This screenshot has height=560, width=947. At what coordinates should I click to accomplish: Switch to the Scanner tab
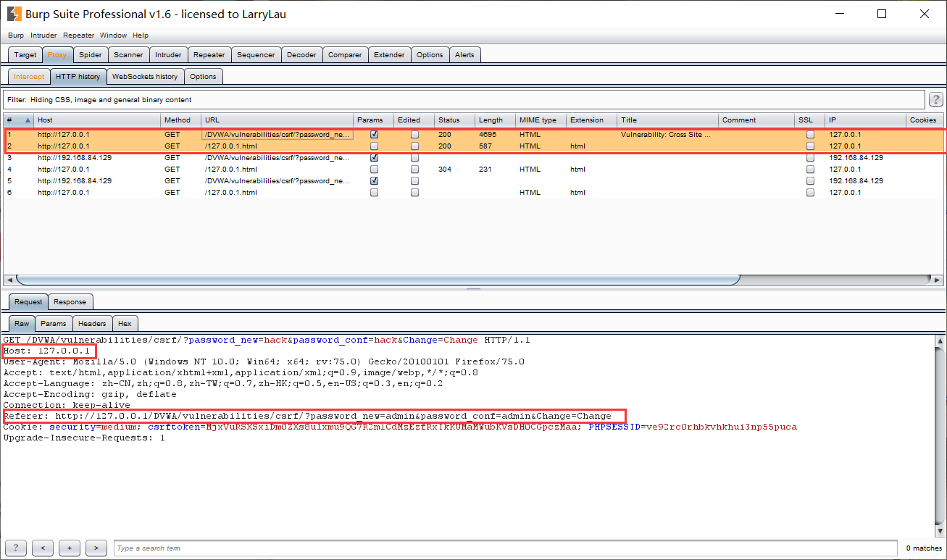(128, 55)
